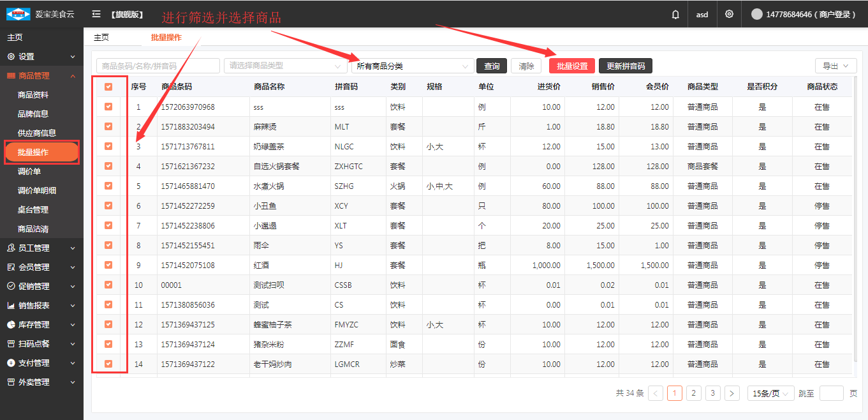Open the 销售报表 chart icon menu

[x=11, y=306]
